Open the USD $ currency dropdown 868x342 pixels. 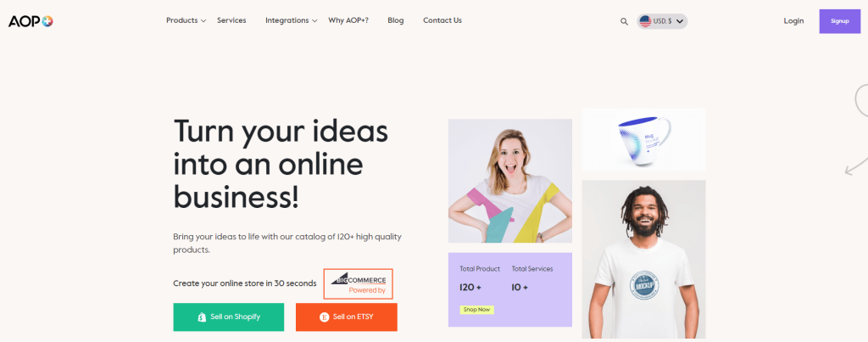pos(662,21)
